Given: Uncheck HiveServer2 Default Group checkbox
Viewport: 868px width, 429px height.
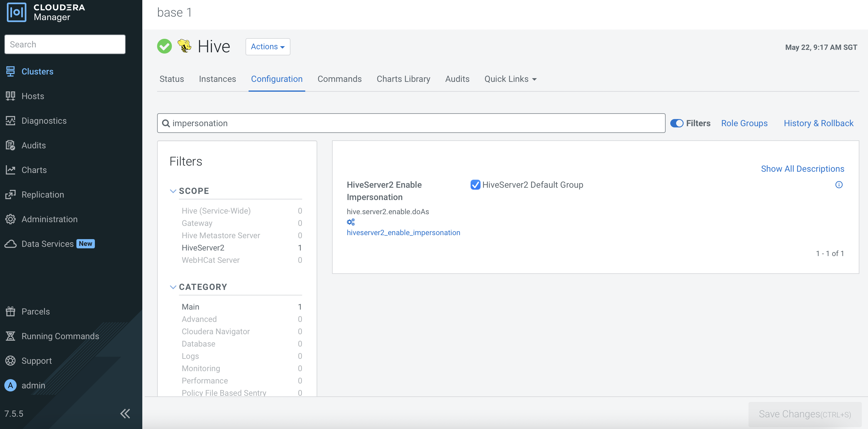Looking at the screenshot, I should pyautogui.click(x=475, y=185).
